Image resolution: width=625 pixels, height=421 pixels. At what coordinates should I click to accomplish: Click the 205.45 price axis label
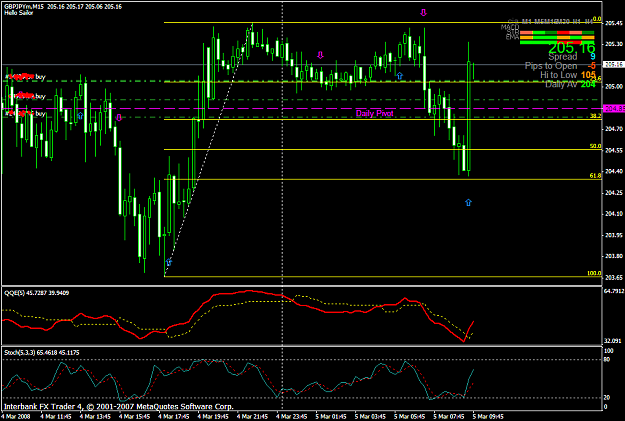[x=614, y=23]
